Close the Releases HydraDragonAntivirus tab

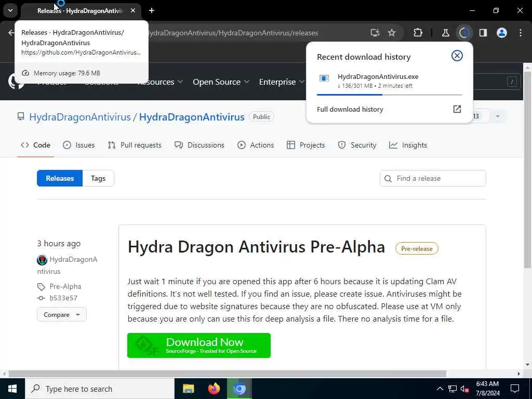point(133,10)
